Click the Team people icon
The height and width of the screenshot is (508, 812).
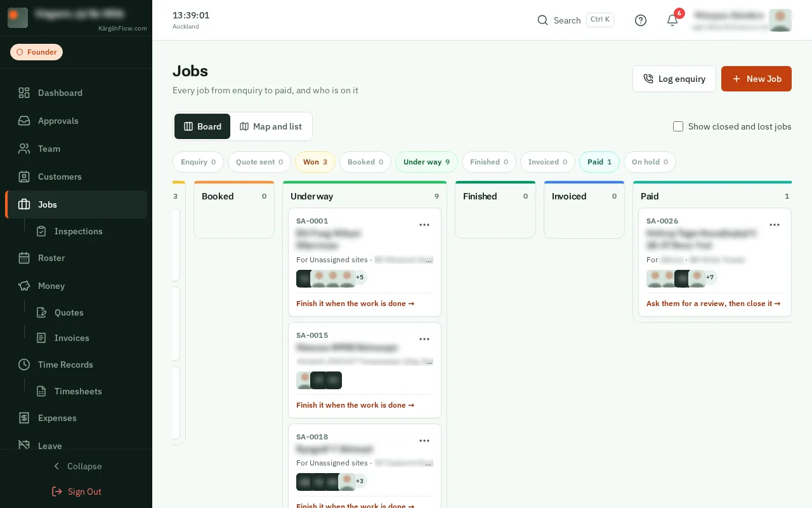tap(24, 149)
